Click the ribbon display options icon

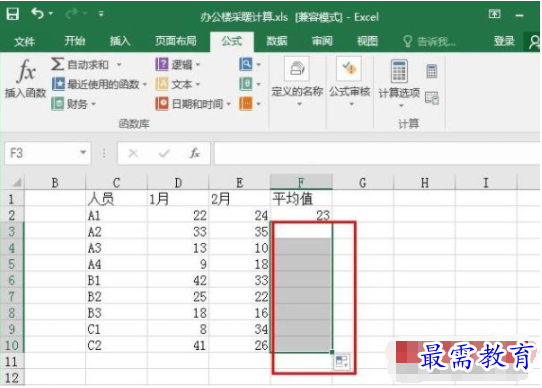click(x=494, y=14)
